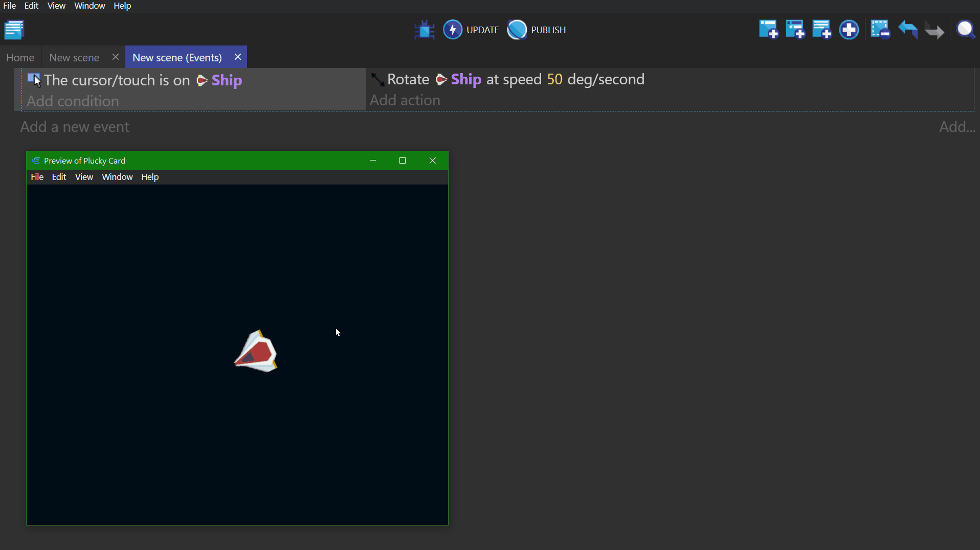Delete the selected event via toolbar icon

(x=880, y=30)
